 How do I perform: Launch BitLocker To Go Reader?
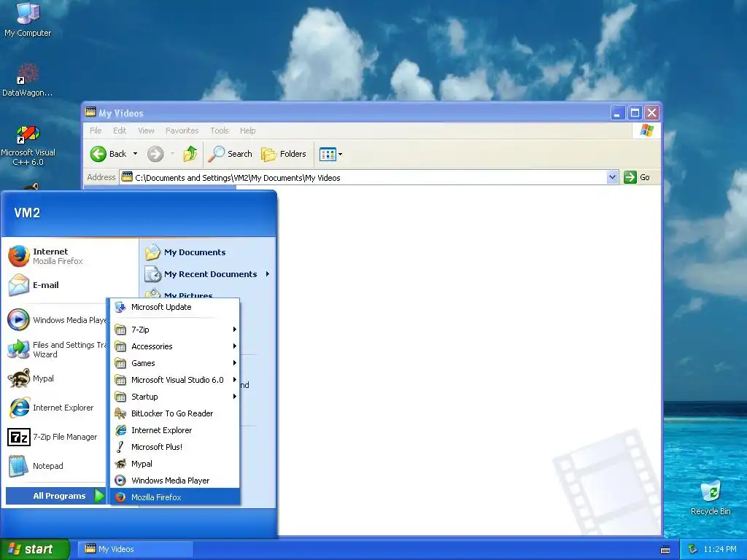point(175,413)
